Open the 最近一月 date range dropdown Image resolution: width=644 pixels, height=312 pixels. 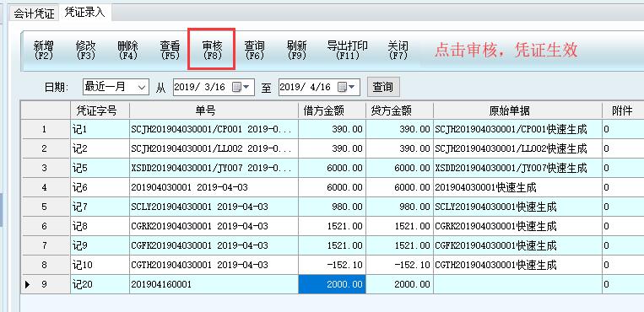coord(116,87)
